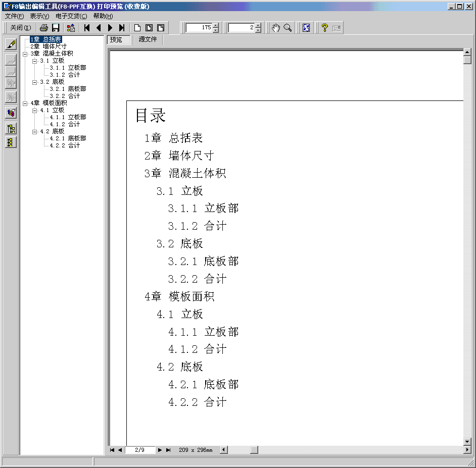Select the magnifier zoom tool
The height and width of the screenshot is (468, 476).
coord(288,28)
